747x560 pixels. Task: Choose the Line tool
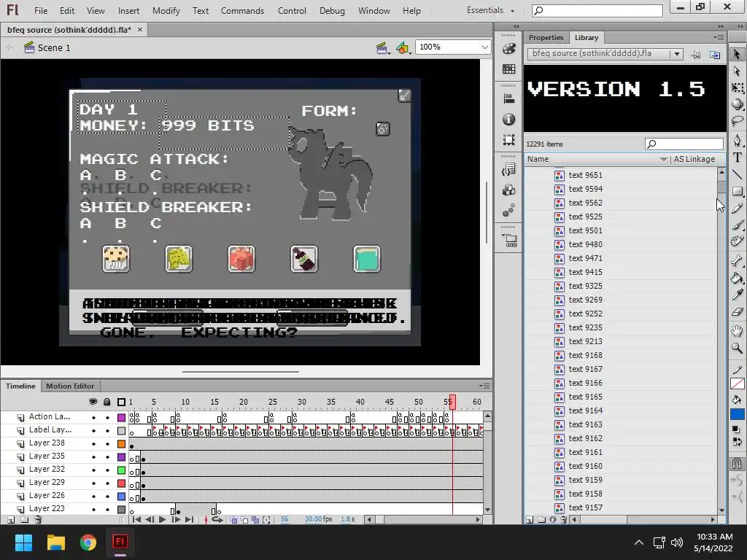click(737, 174)
